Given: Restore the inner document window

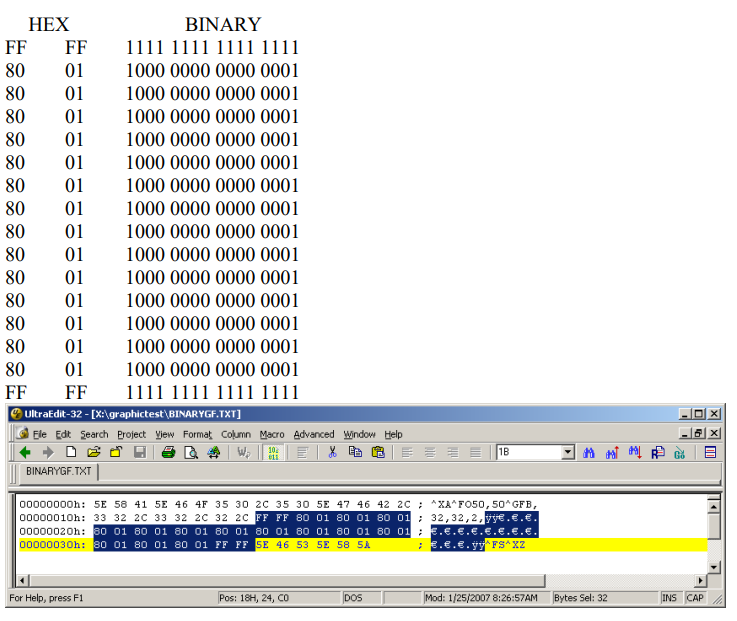Looking at the screenshot, I should pos(699,433).
